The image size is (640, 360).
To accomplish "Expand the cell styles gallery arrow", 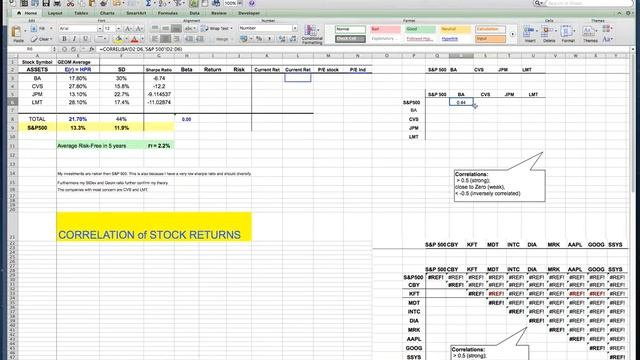I will [x=512, y=34].
